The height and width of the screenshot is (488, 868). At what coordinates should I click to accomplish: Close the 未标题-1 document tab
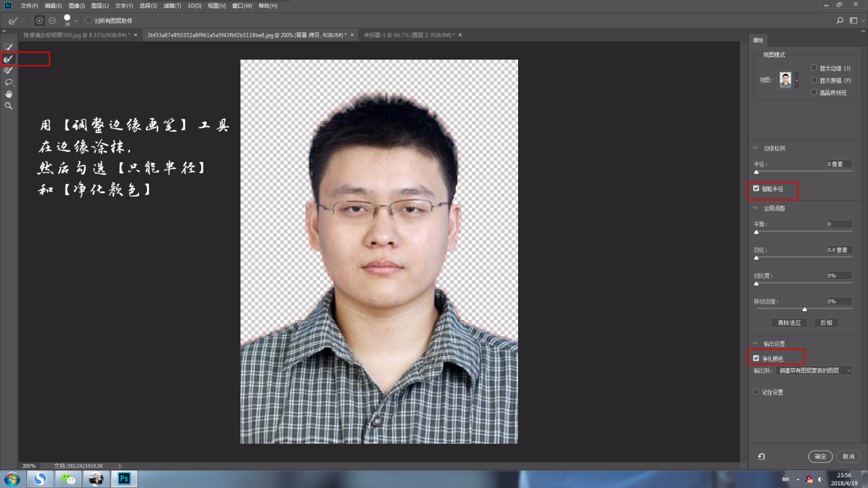point(460,35)
